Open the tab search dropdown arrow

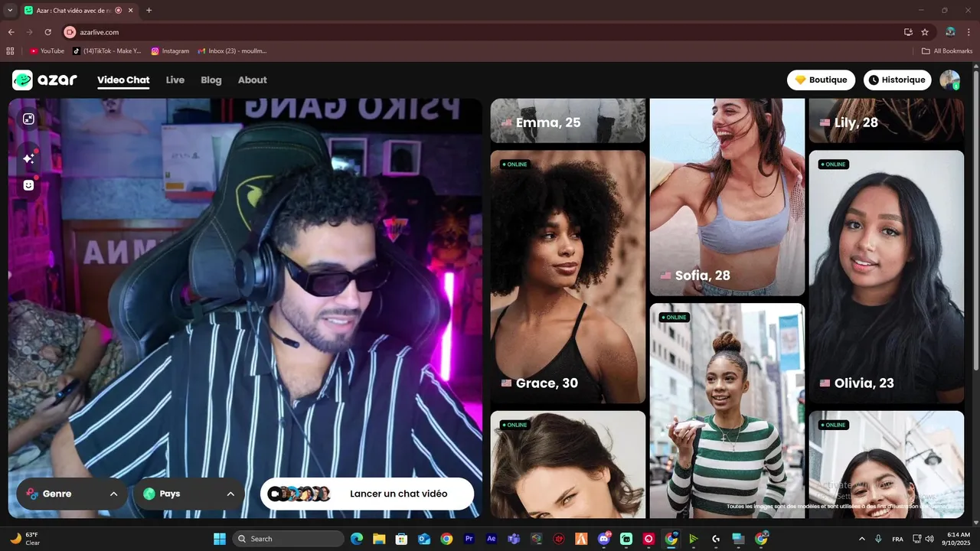[10, 10]
